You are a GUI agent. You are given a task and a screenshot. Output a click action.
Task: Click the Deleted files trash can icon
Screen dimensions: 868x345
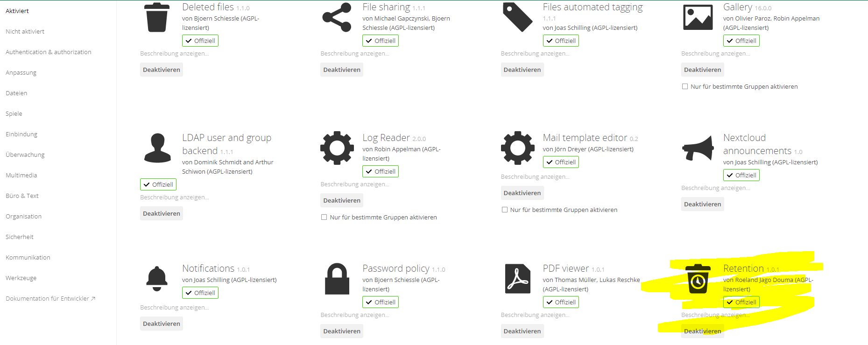[157, 17]
